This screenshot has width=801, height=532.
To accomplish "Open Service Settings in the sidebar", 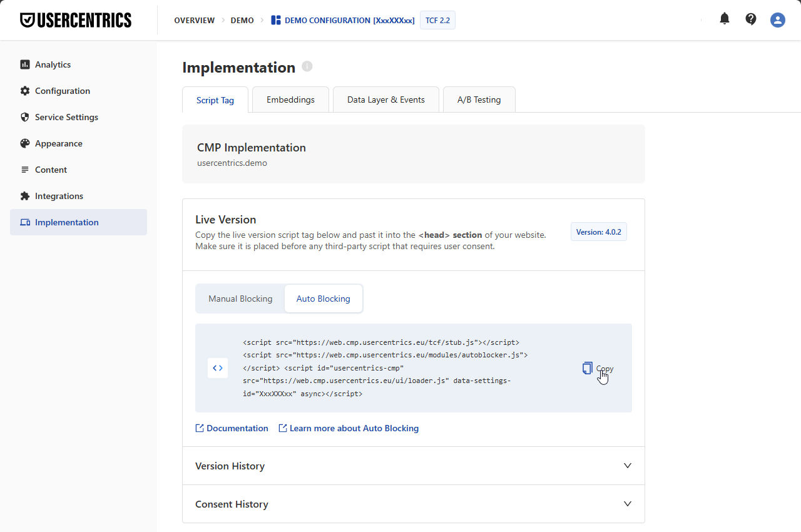I will [78, 117].
